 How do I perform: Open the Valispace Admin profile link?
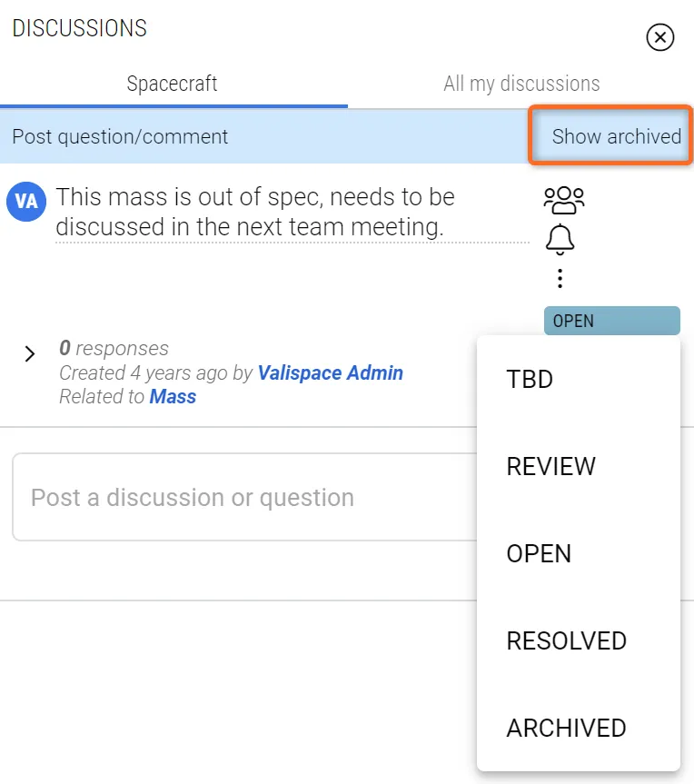(330, 372)
